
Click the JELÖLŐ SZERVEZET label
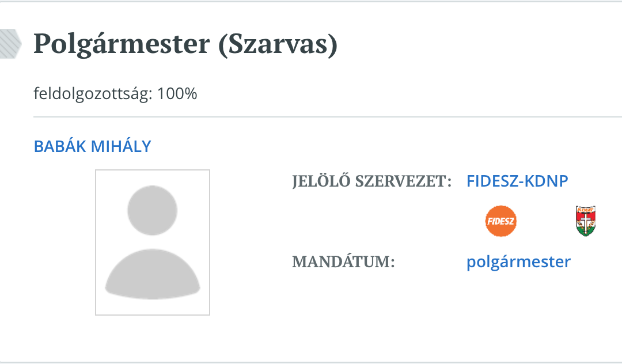click(x=371, y=181)
